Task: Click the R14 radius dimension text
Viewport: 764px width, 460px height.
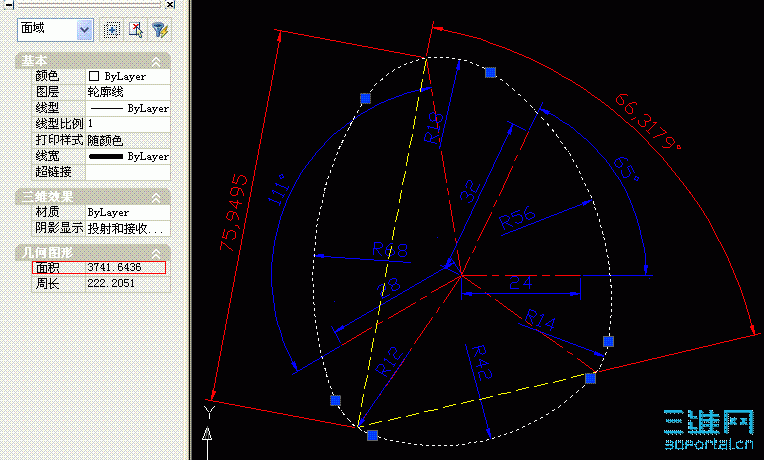Action: (x=540, y=320)
